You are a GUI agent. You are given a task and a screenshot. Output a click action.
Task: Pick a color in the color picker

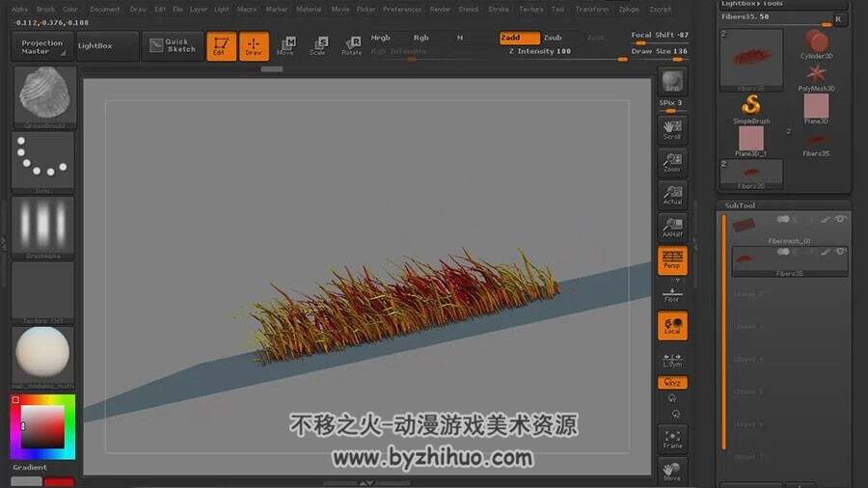[x=42, y=427]
